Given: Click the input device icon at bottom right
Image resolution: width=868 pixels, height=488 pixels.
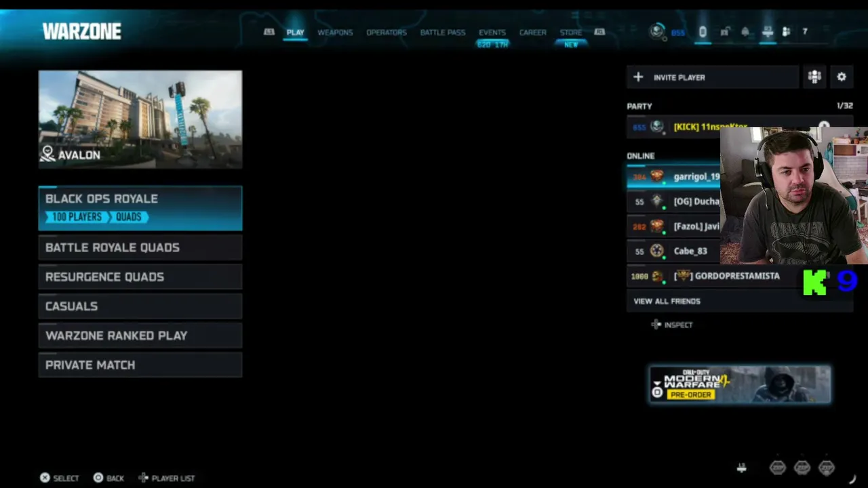Looking at the screenshot, I should 742,468.
